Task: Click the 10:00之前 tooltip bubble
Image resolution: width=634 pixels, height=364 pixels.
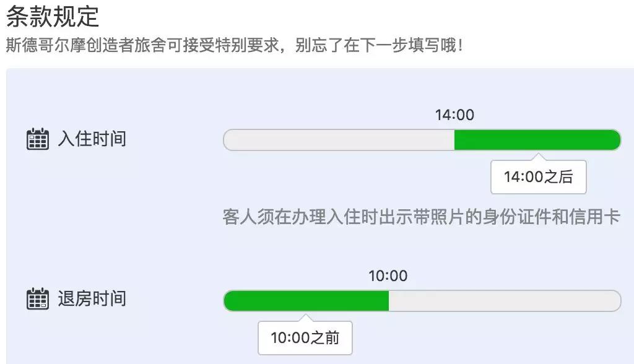Action: [305, 337]
